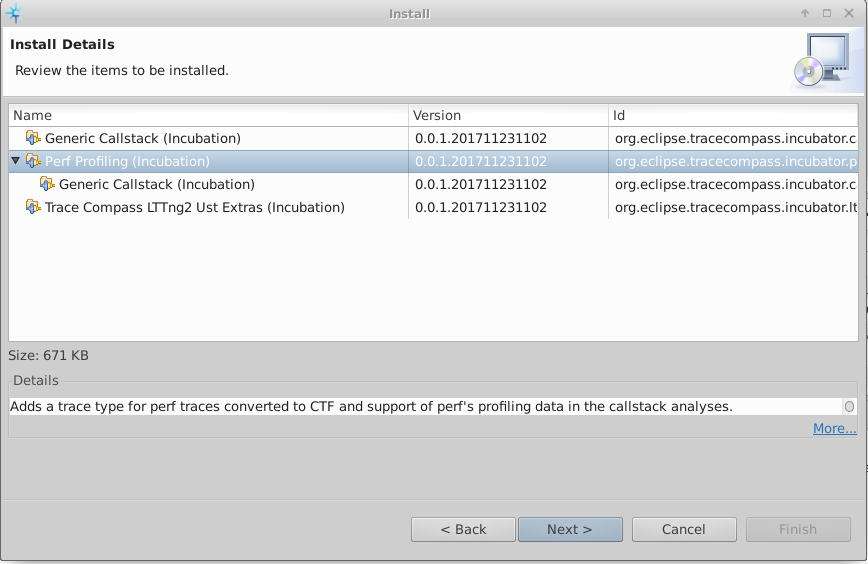
Task: Click the Trace Compass LTTng2 Ust Extras icon
Action: coord(33,207)
